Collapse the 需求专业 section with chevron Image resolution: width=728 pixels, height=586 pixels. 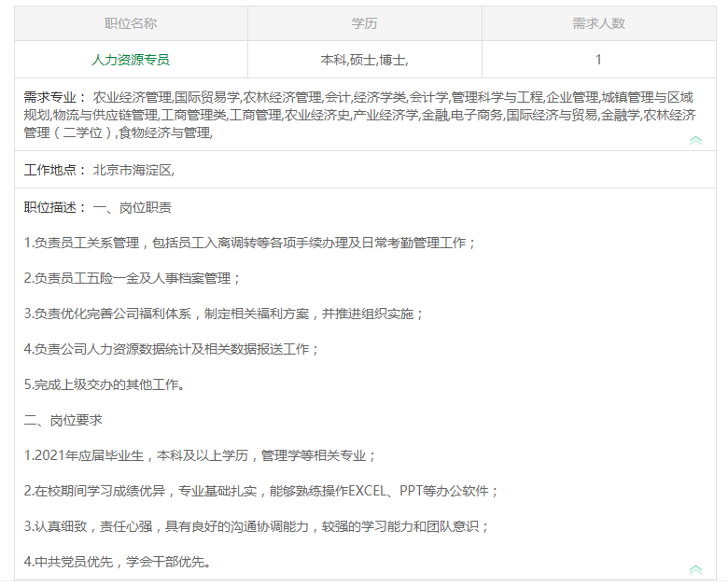pyautogui.click(x=695, y=140)
